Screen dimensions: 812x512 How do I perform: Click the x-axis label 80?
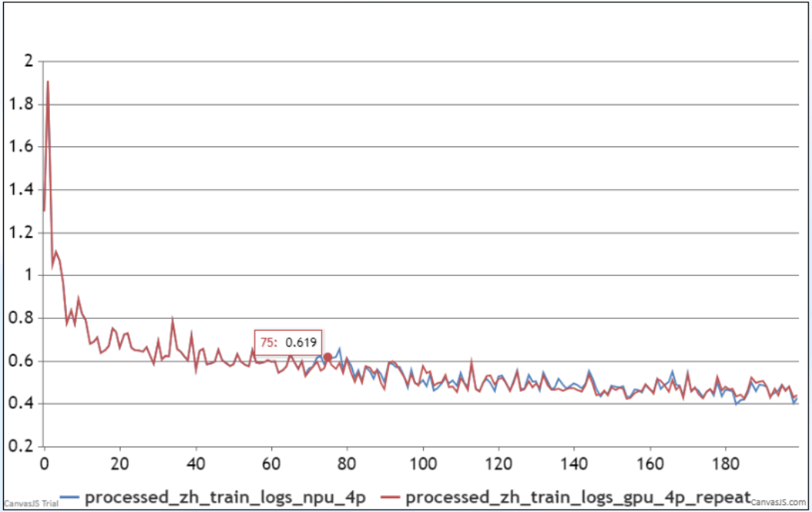point(347,464)
